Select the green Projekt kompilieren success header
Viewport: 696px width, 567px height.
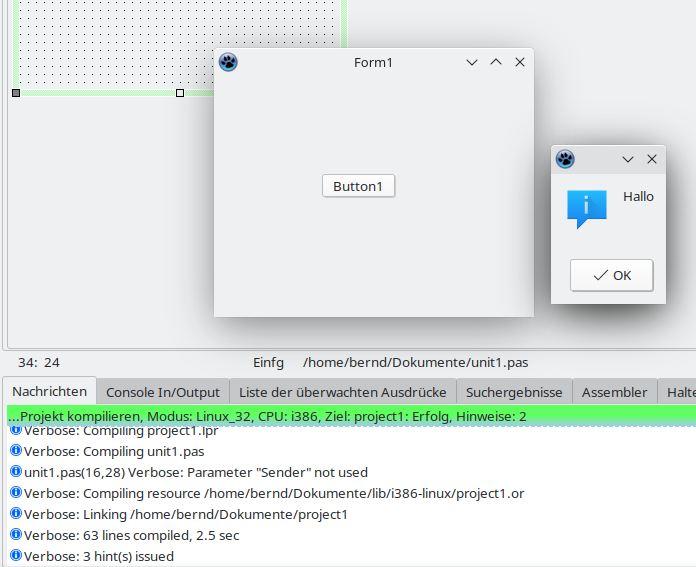point(352,416)
